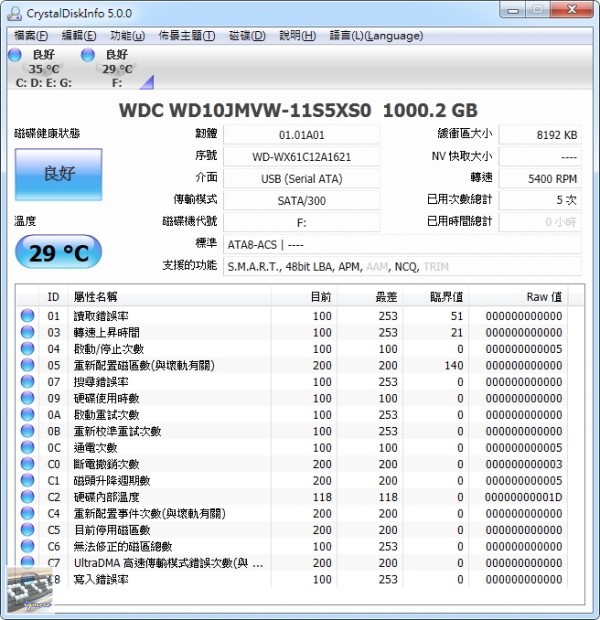Viewport: 600px width, 620px height.
Task: Click the 29 °C temperature indicator
Action: [x=59, y=252]
